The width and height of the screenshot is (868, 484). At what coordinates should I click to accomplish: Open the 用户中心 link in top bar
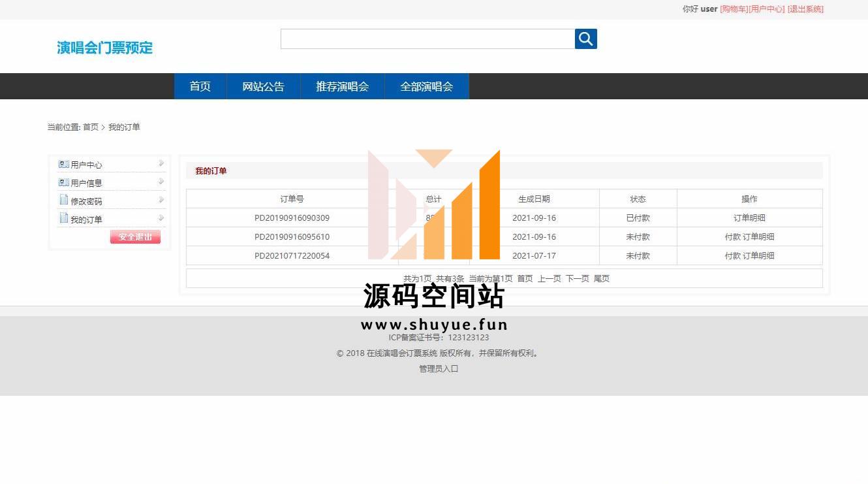click(767, 9)
